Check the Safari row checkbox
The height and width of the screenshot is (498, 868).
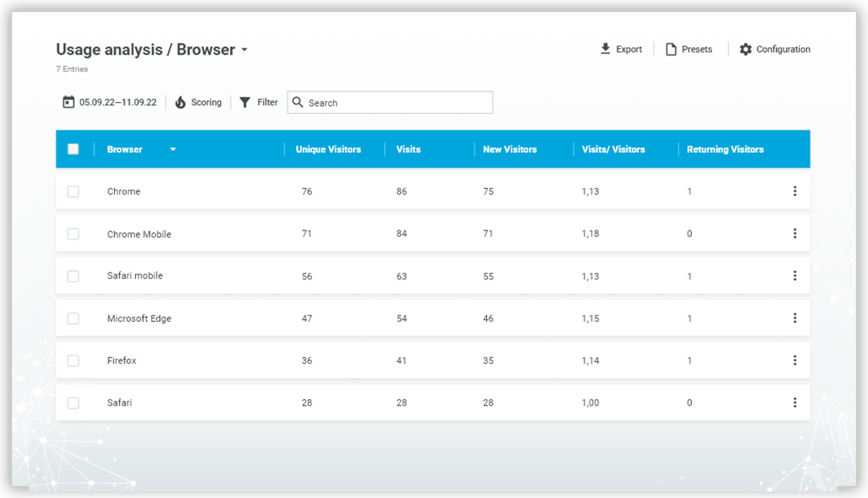pos(73,403)
